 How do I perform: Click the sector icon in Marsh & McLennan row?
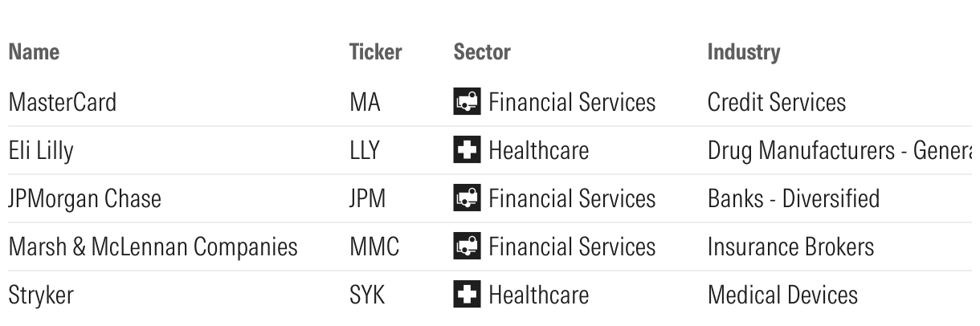click(467, 247)
